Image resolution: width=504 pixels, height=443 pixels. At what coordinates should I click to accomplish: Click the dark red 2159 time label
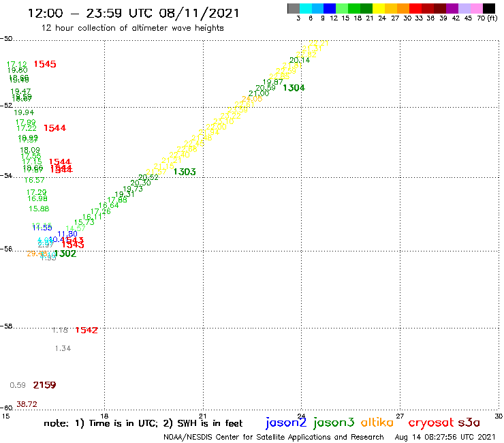[44, 385]
